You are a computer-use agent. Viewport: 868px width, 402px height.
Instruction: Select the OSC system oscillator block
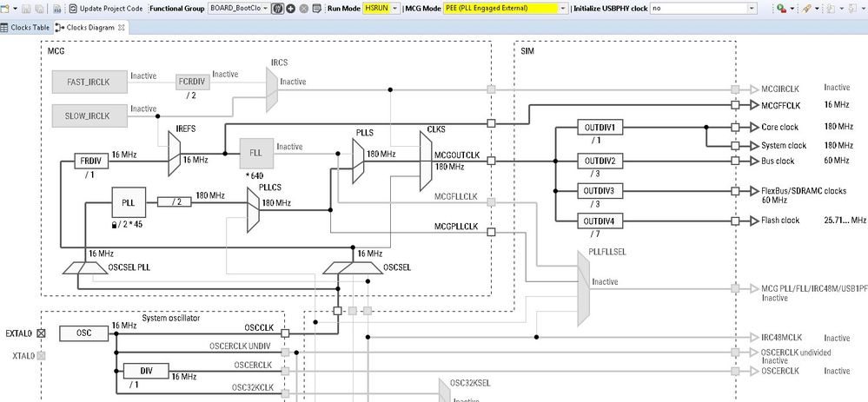point(84,333)
